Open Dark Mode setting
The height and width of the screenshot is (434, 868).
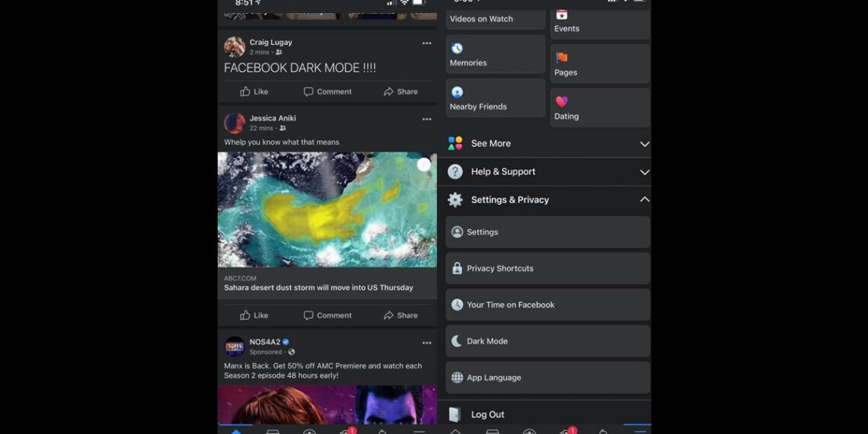pos(547,341)
